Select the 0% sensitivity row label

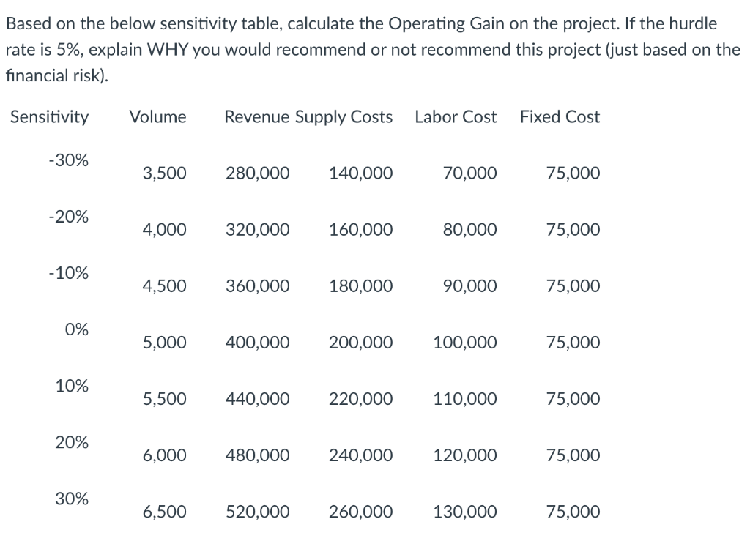75,329
